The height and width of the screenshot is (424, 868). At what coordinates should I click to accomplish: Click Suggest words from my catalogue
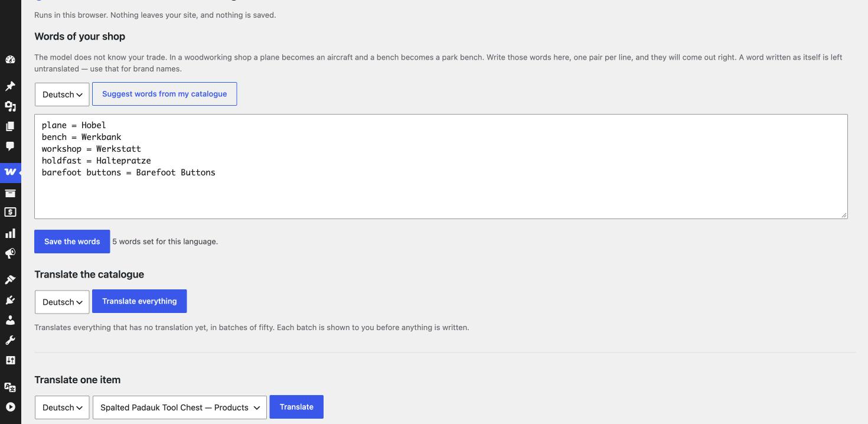164,94
